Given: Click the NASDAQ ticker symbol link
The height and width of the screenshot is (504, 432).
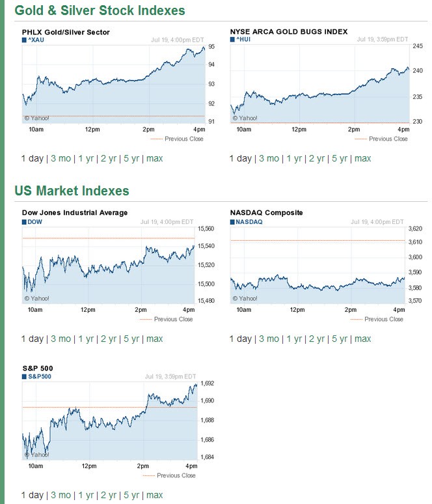Looking at the screenshot, I should tap(249, 221).
